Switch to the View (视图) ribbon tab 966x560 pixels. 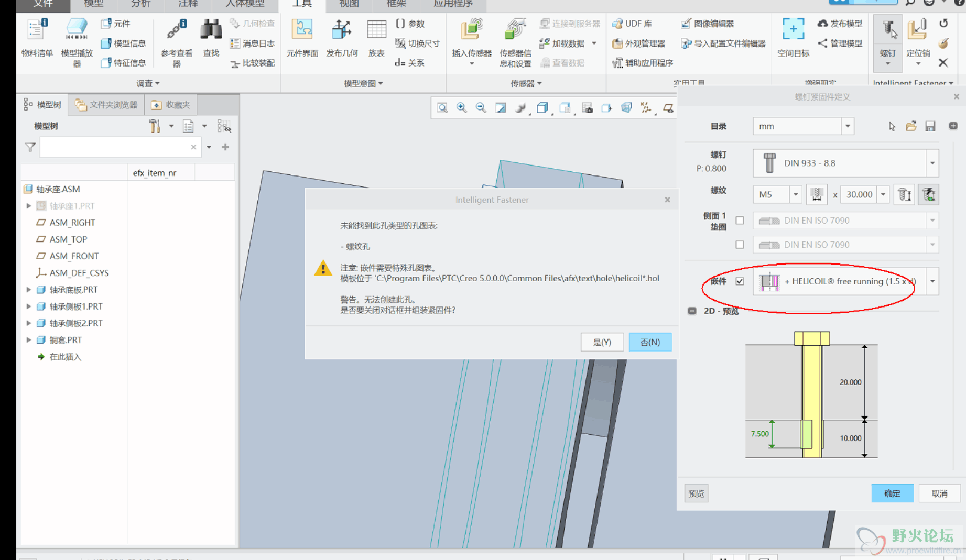pyautogui.click(x=349, y=4)
